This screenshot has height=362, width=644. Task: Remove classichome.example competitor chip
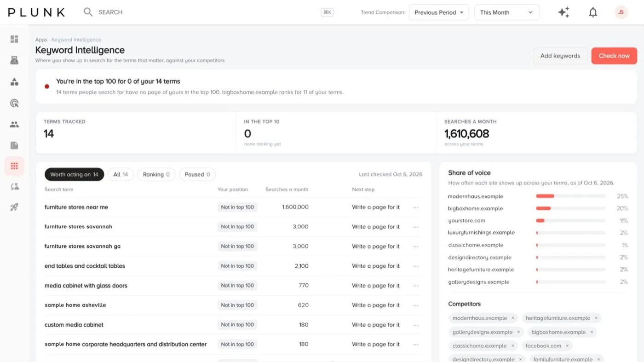tap(513, 346)
